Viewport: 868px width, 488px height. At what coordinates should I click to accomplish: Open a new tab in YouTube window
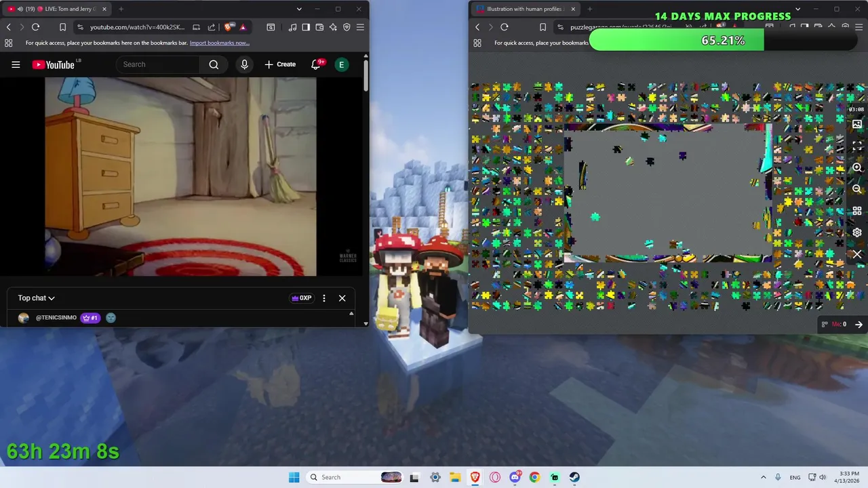tap(121, 9)
